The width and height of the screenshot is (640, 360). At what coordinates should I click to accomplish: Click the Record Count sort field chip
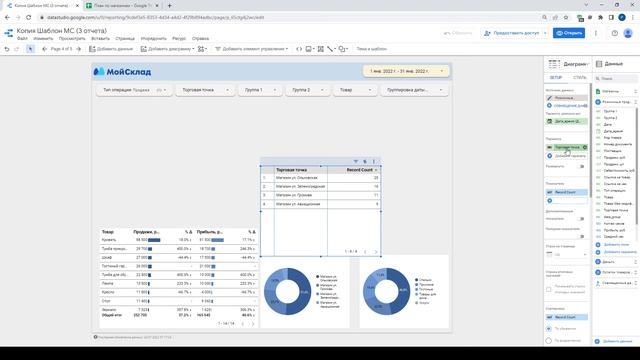point(567,317)
